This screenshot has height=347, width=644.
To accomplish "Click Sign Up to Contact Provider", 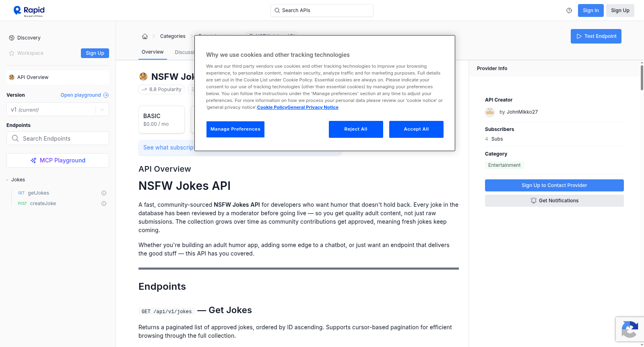I will click(554, 185).
